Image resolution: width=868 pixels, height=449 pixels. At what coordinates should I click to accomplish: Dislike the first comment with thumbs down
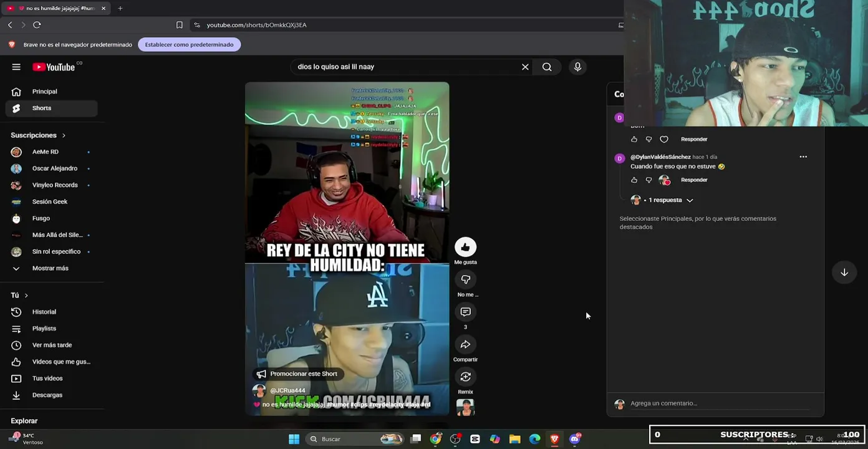coord(649,139)
